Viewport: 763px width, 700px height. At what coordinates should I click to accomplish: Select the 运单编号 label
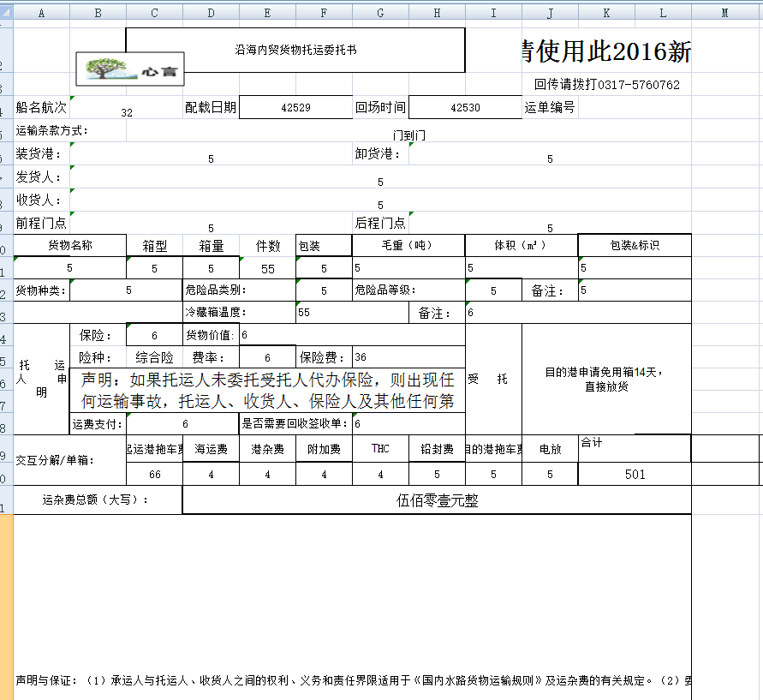point(550,107)
